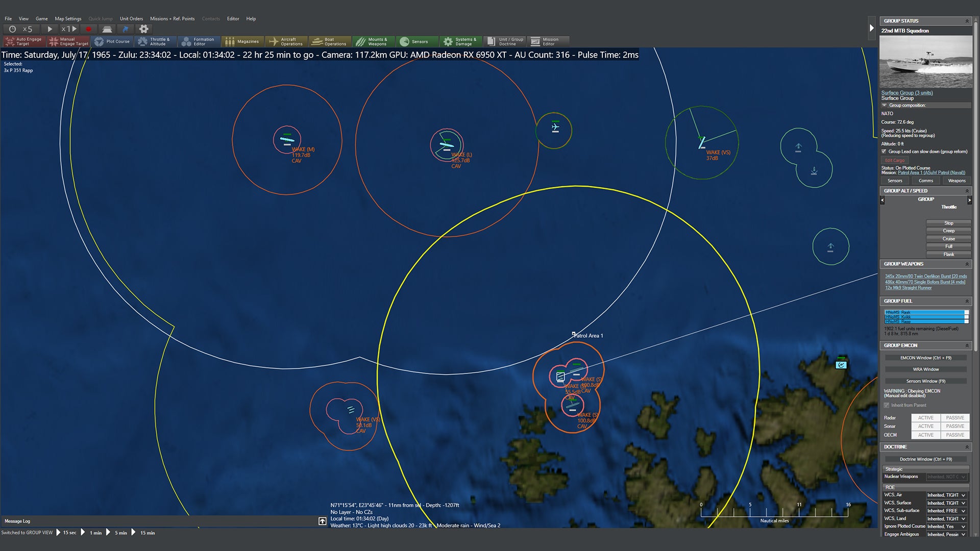The width and height of the screenshot is (980, 551).
Task: Toggle Inherit from Parent in Group EMCON
Action: 887,405
